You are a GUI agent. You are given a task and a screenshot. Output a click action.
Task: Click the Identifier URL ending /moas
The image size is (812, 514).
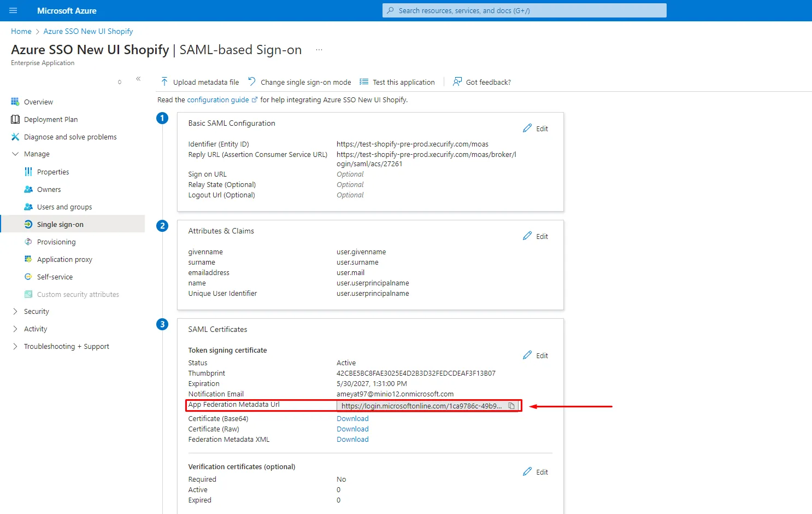tap(413, 144)
